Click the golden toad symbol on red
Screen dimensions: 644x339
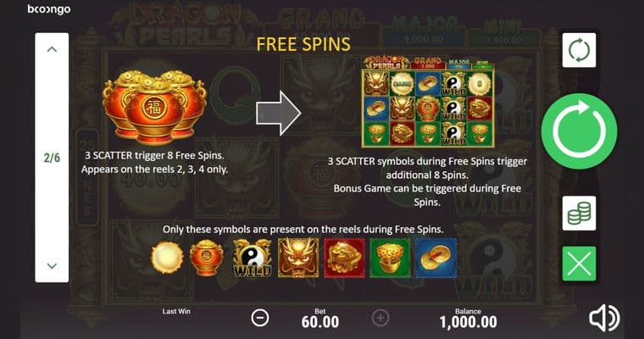click(x=344, y=258)
